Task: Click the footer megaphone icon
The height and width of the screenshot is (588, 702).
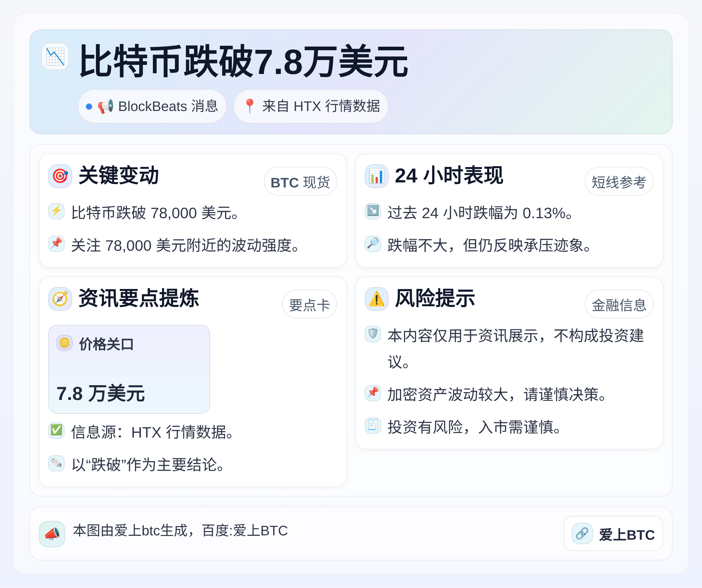Action: [52, 534]
